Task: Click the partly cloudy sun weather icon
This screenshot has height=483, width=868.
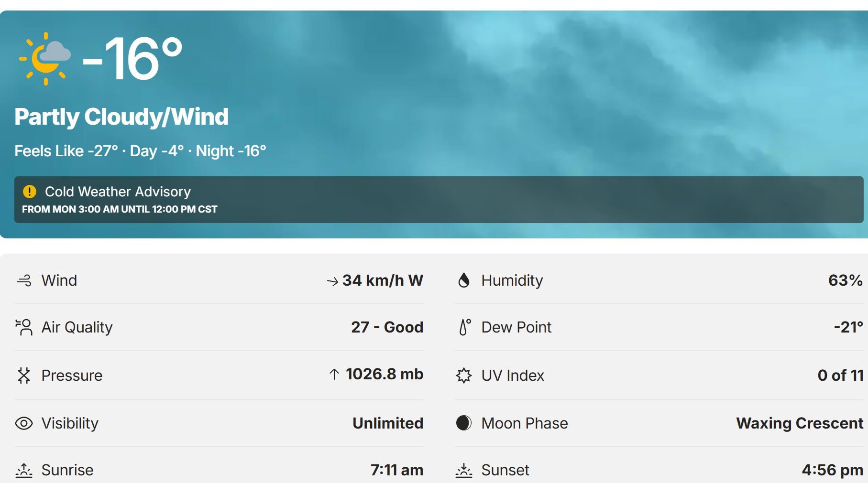Action: pos(45,58)
